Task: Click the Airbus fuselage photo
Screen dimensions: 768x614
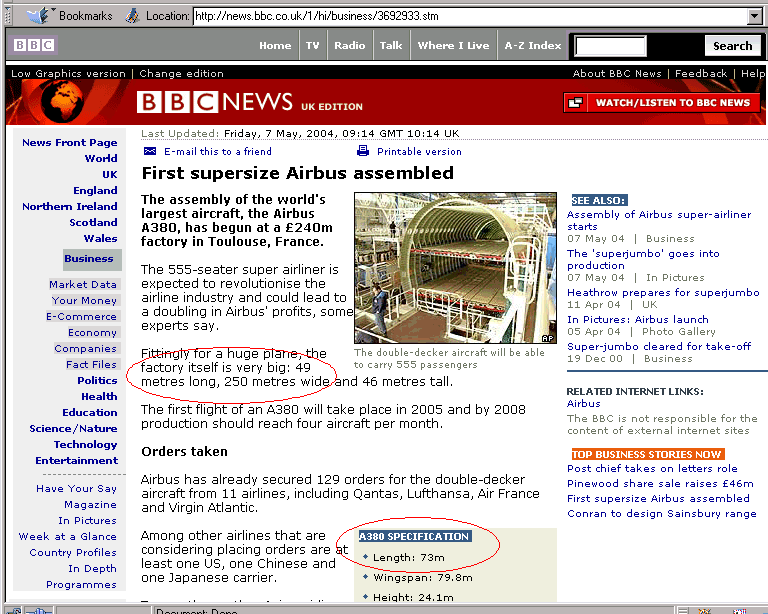Action: (x=456, y=268)
